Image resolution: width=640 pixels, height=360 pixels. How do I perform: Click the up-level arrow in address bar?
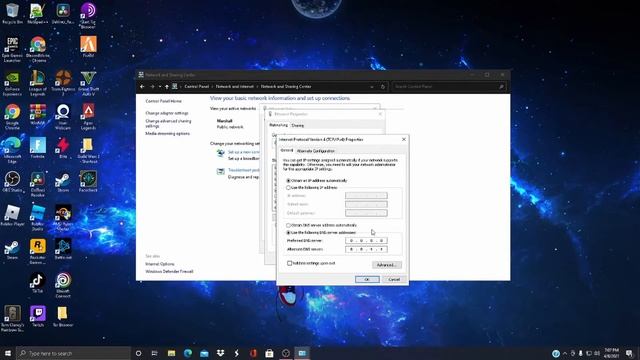coord(167,87)
